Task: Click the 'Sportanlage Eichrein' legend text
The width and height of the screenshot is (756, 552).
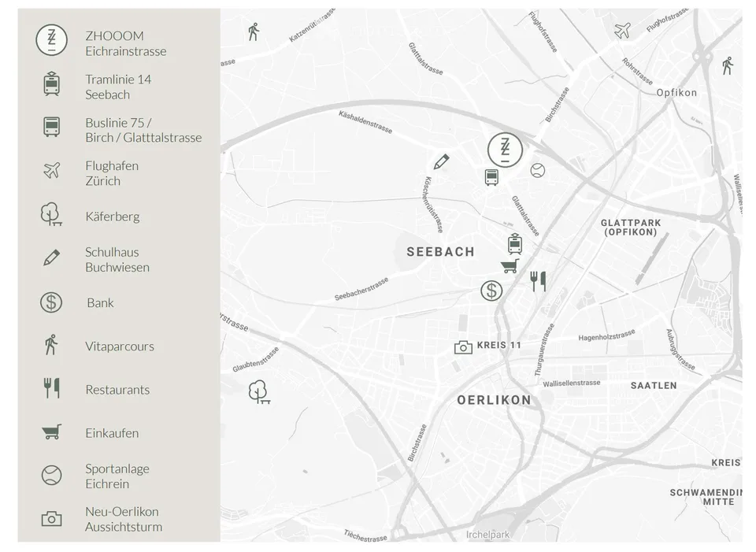Action: [117, 476]
